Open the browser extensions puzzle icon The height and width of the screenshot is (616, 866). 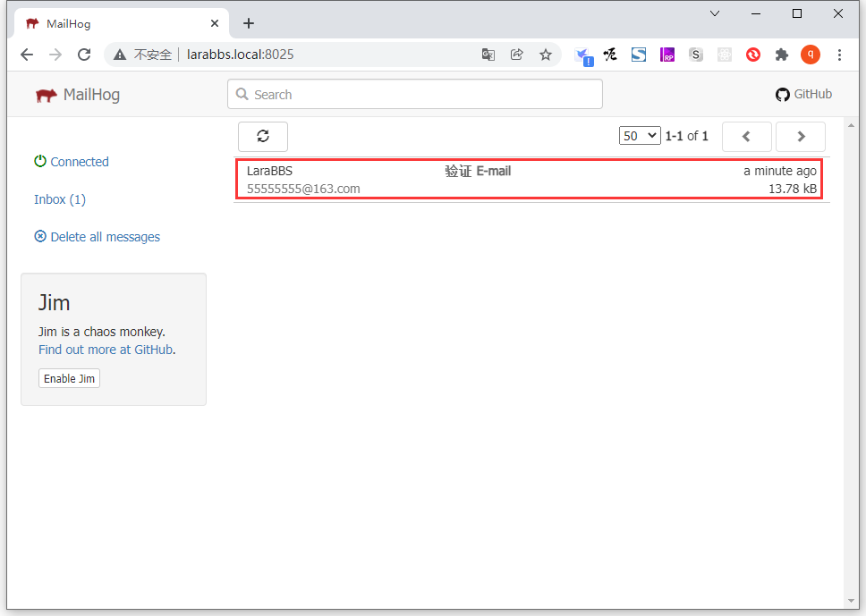coord(782,55)
